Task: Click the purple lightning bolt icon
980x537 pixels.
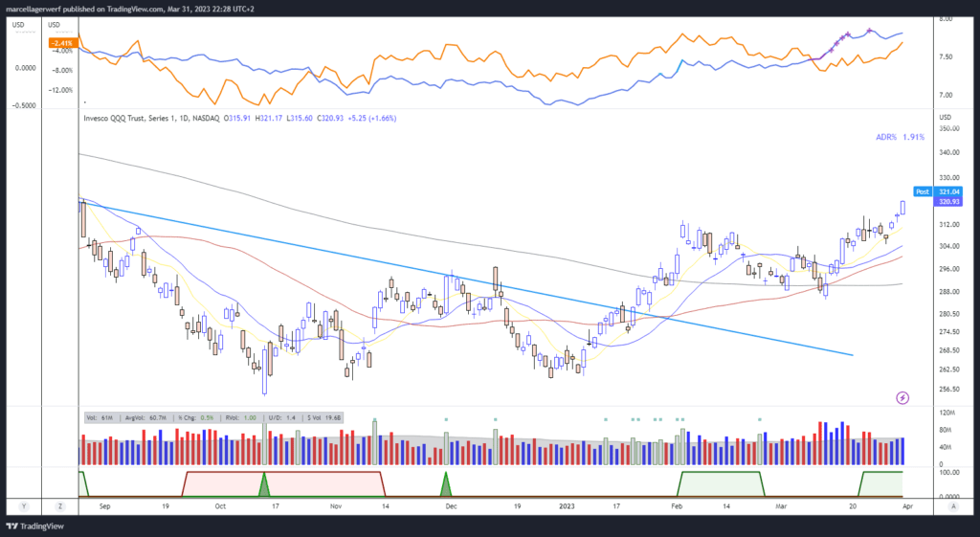Action: [x=902, y=397]
